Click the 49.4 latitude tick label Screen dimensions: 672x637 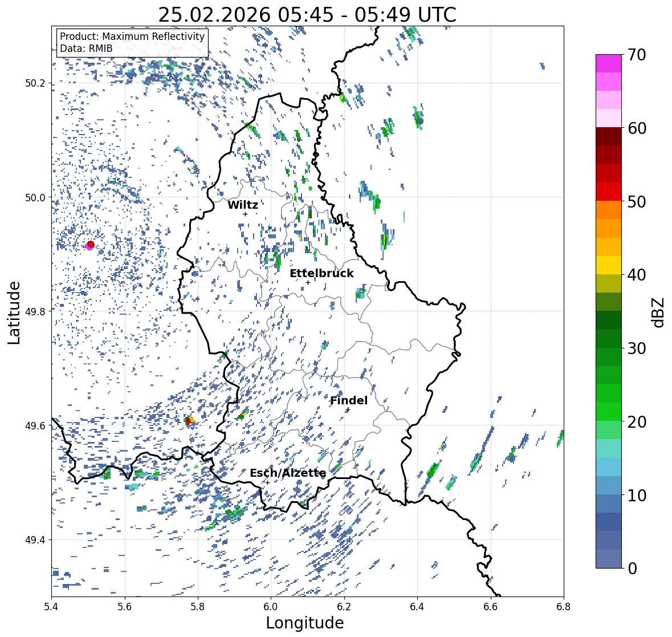35,540
